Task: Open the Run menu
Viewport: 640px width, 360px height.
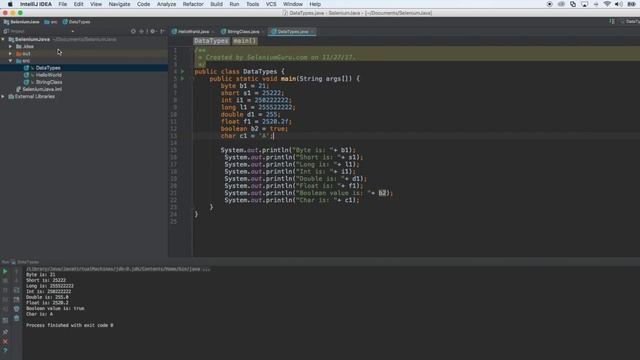Action: 234,4
